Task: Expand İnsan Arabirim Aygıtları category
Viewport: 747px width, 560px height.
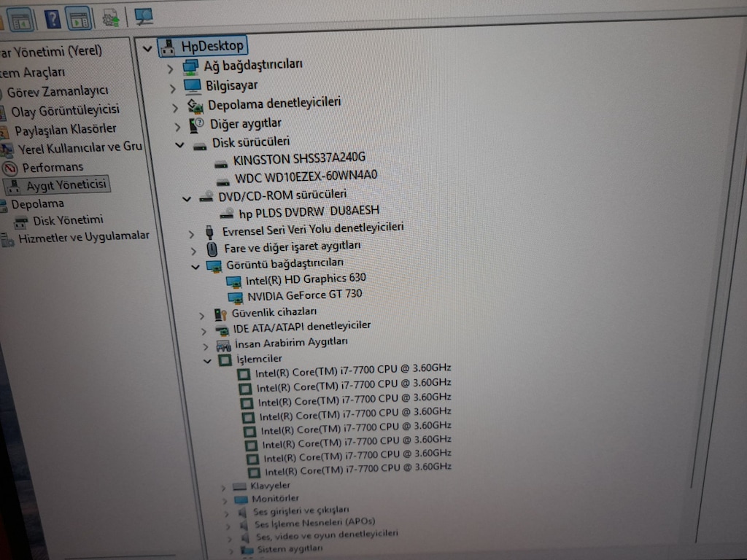Action: pos(205,346)
